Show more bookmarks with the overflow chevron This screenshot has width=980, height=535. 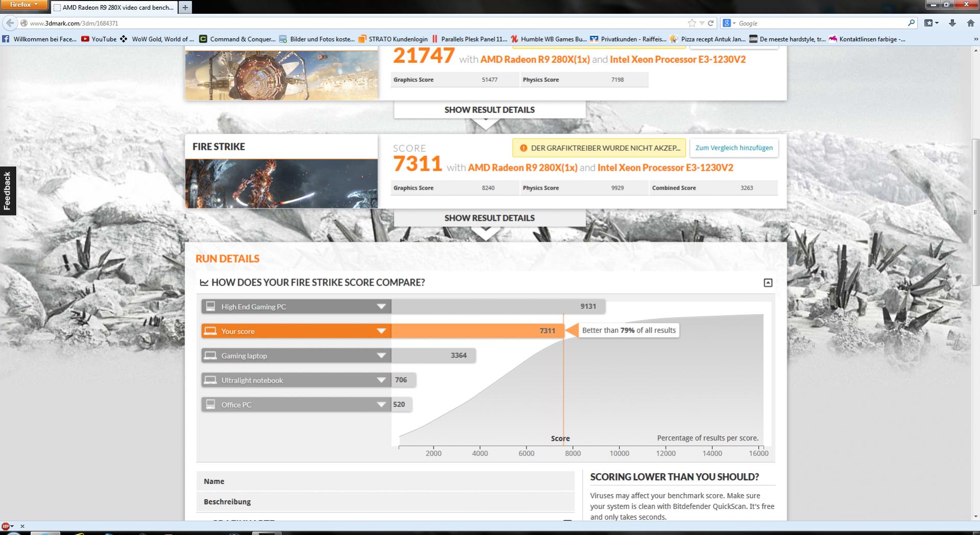(976, 39)
